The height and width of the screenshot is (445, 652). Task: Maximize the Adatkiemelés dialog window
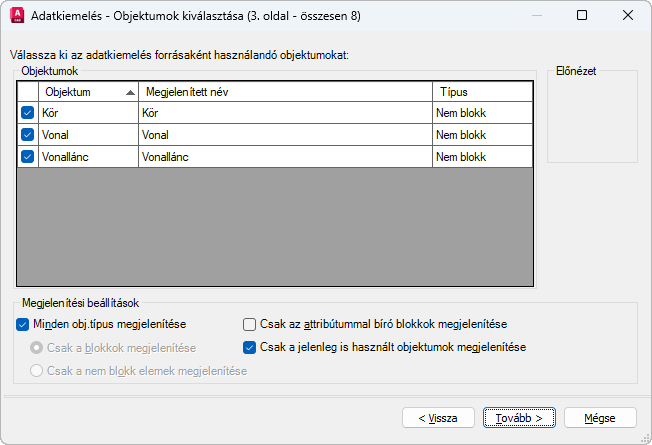[x=582, y=15]
